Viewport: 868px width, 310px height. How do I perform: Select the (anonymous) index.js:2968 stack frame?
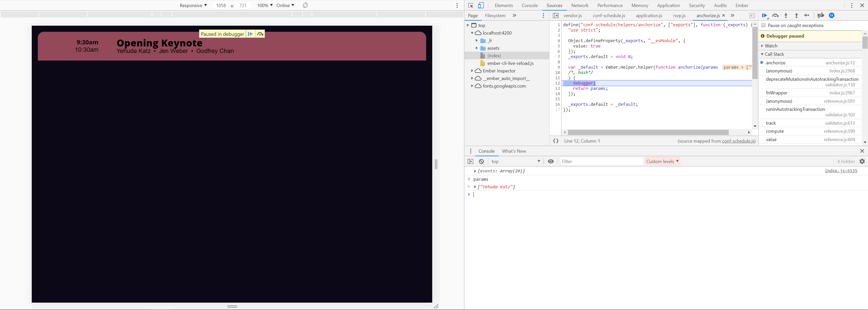click(810, 71)
